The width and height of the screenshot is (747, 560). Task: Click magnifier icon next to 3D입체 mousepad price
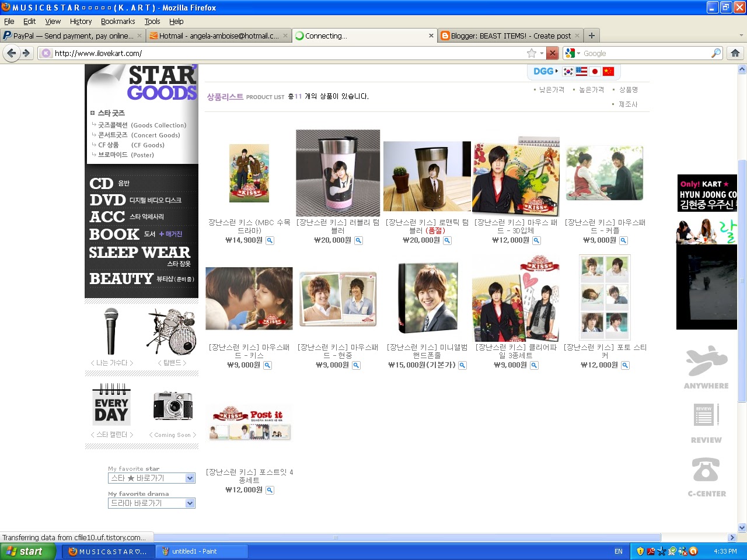pyautogui.click(x=536, y=240)
